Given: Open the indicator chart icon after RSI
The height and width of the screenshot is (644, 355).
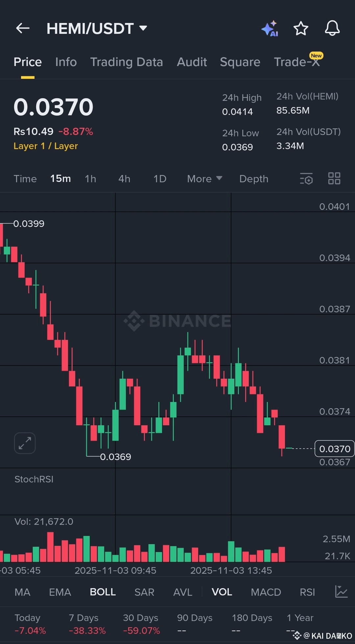Looking at the screenshot, I should pos(341,591).
